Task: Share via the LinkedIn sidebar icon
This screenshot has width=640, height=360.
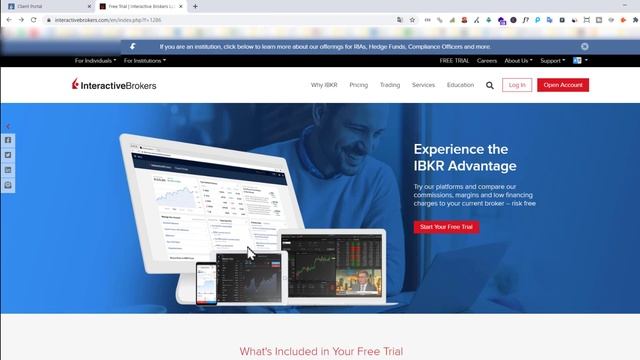Action: pyautogui.click(x=8, y=170)
